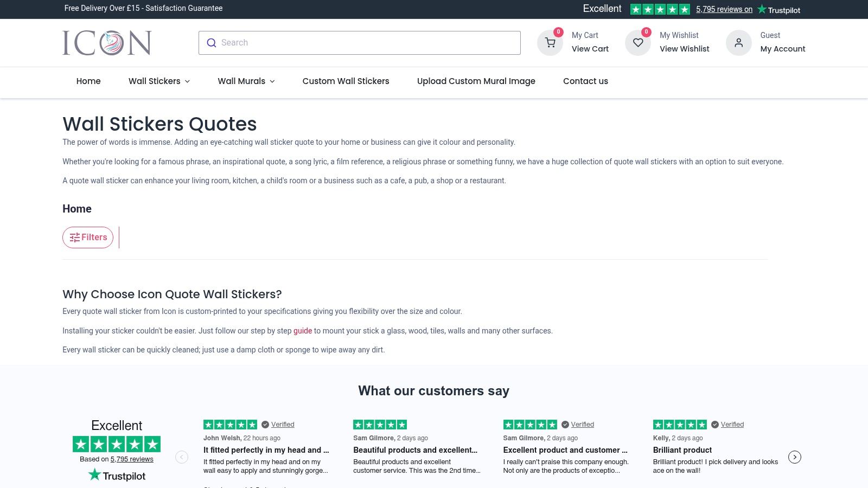Click the Search input field
This screenshot has width=868, height=488.
pyautogui.click(x=360, y=43)
